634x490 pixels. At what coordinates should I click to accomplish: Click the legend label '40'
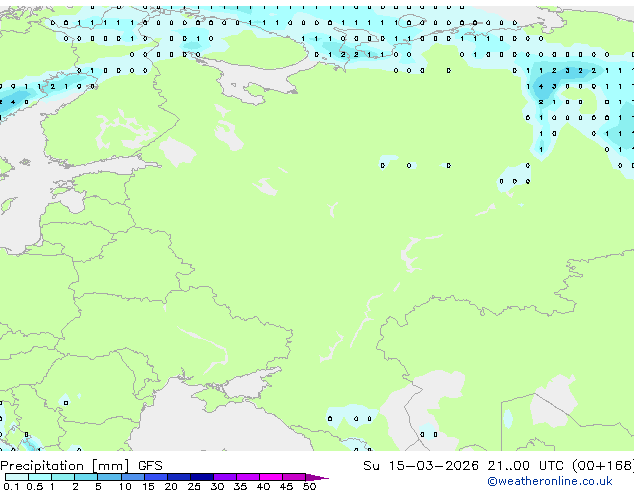(x=263, y=486)
